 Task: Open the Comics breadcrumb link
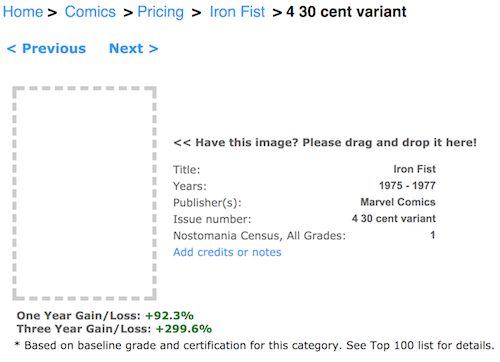[90, 12]
